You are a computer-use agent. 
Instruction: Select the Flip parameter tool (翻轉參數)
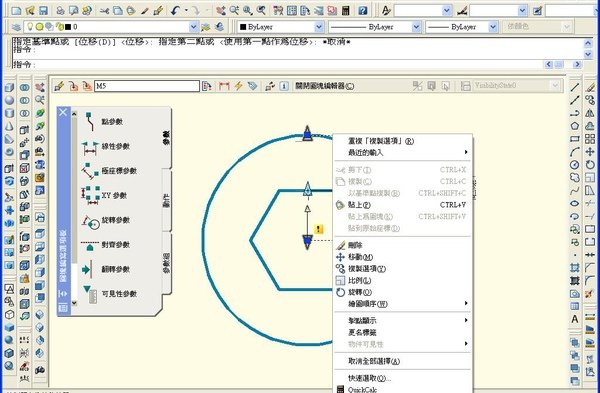(105, 269)
